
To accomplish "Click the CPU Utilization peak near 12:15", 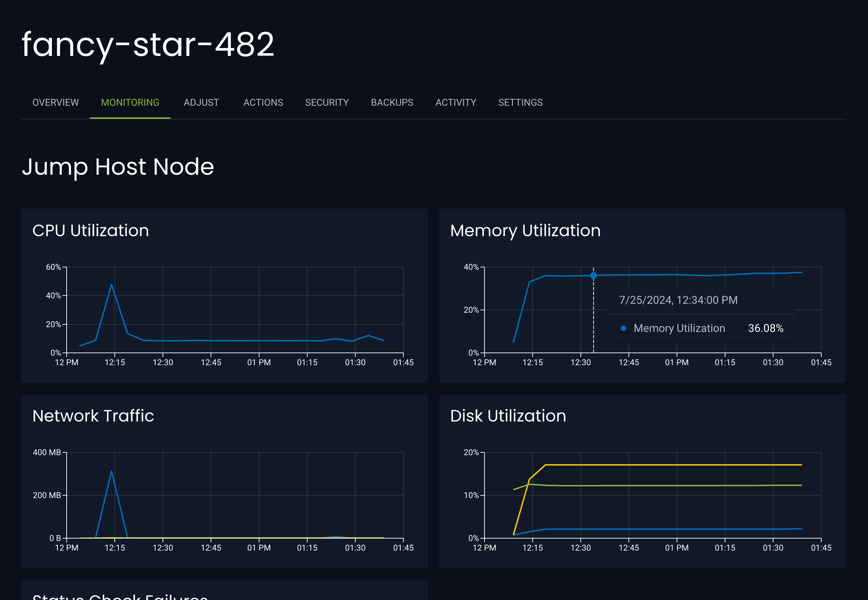I will tap(111, 285).
